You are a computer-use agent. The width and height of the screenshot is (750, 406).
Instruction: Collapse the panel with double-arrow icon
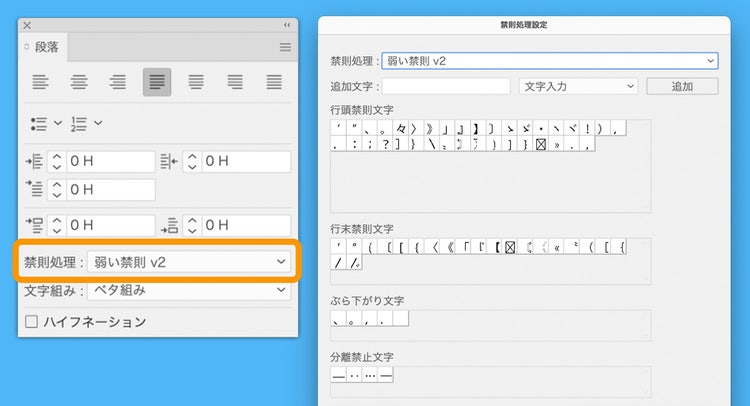tap(287, 24)
